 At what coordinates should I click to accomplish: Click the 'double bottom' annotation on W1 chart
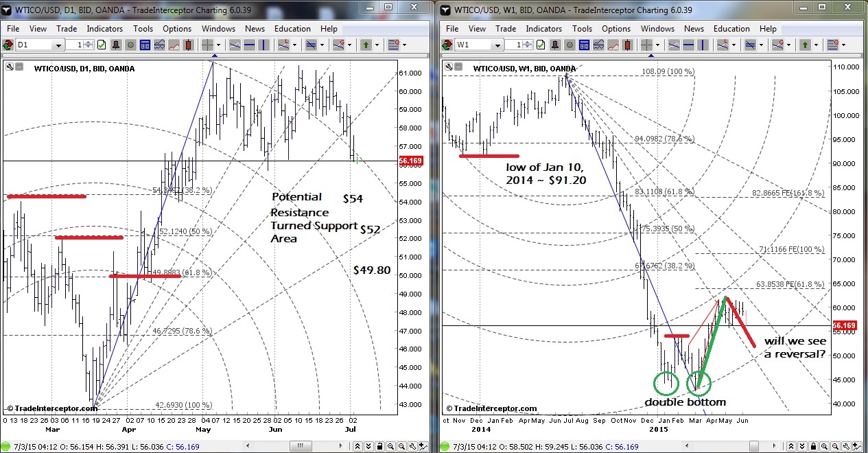685,402
